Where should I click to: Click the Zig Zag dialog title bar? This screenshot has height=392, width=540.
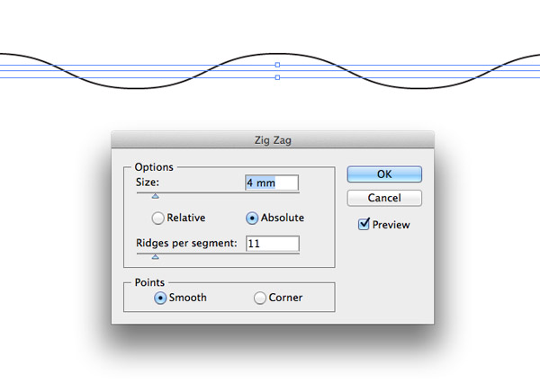[273, 139]
